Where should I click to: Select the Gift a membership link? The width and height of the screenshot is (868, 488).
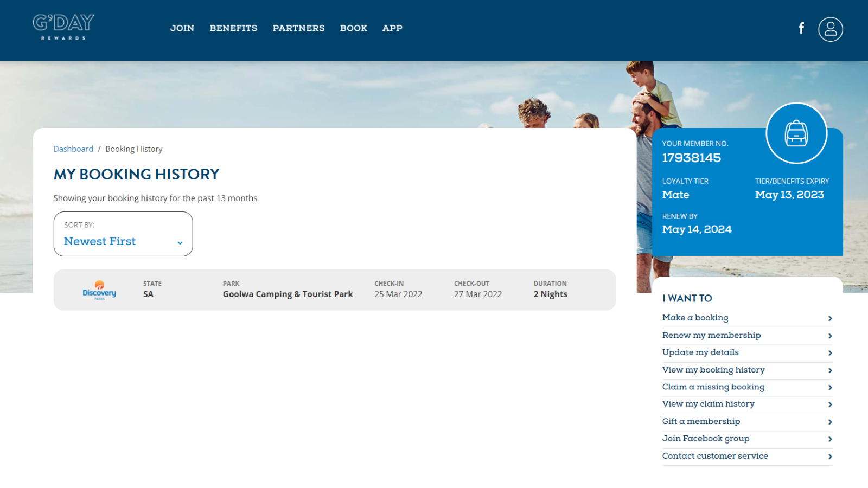pyautogui.click(x=701, y=421)
